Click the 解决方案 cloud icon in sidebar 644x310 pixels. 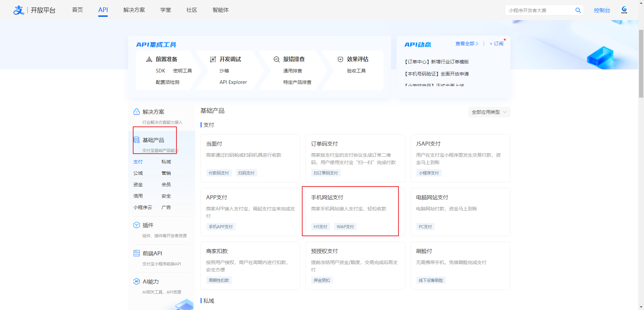pyautogui.click(x=137, y=112)
